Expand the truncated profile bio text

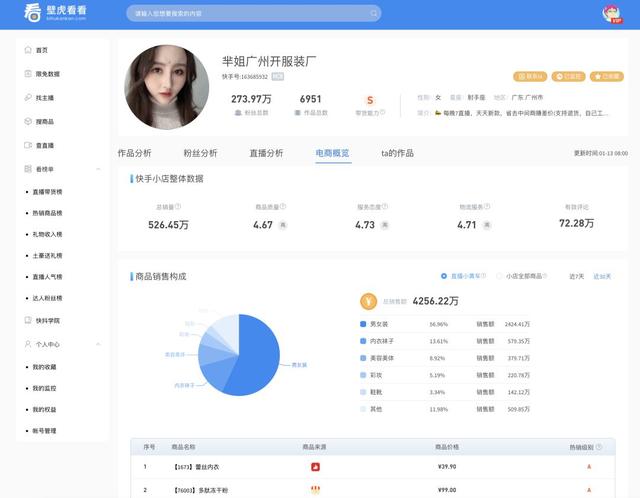click(521, 113)
